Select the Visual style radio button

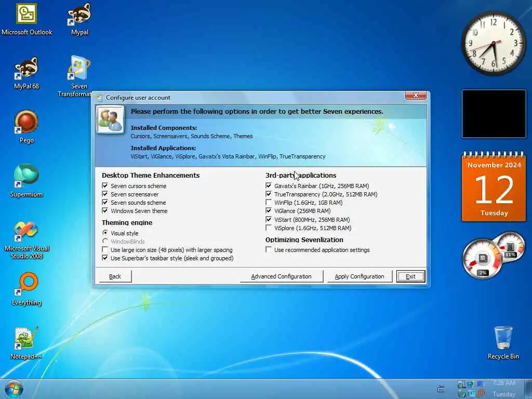click(x=105, y=233)
